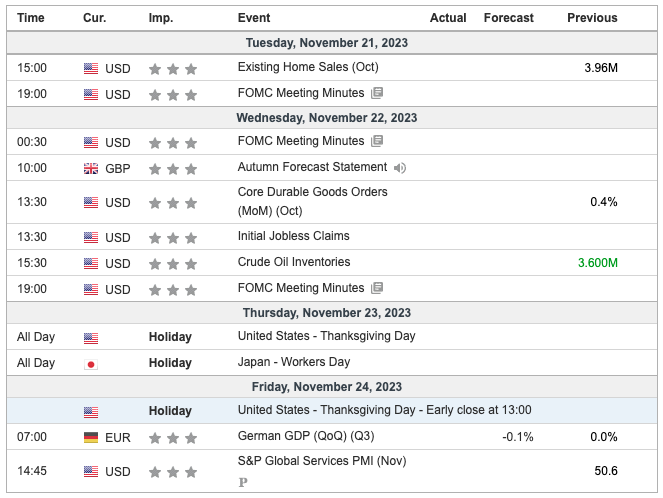Click previous value 0.4%
The width and height of the screenshot is (663, 498).
coord(604,202)
